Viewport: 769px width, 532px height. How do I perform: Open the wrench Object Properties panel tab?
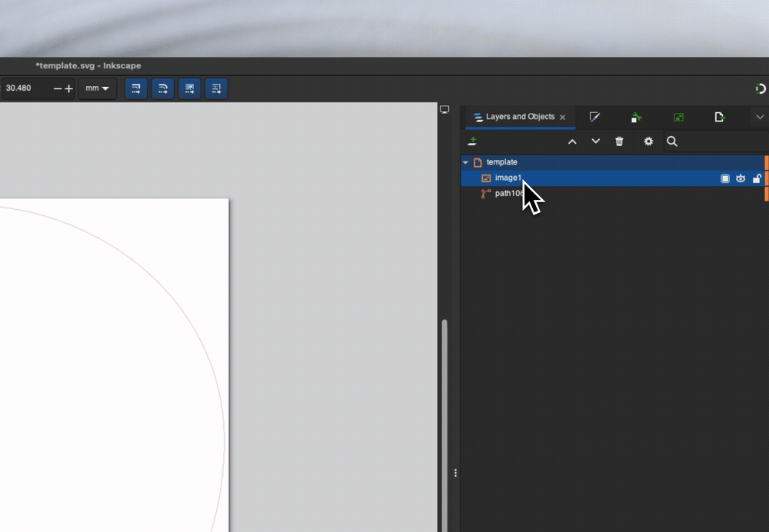coord(636,117)
